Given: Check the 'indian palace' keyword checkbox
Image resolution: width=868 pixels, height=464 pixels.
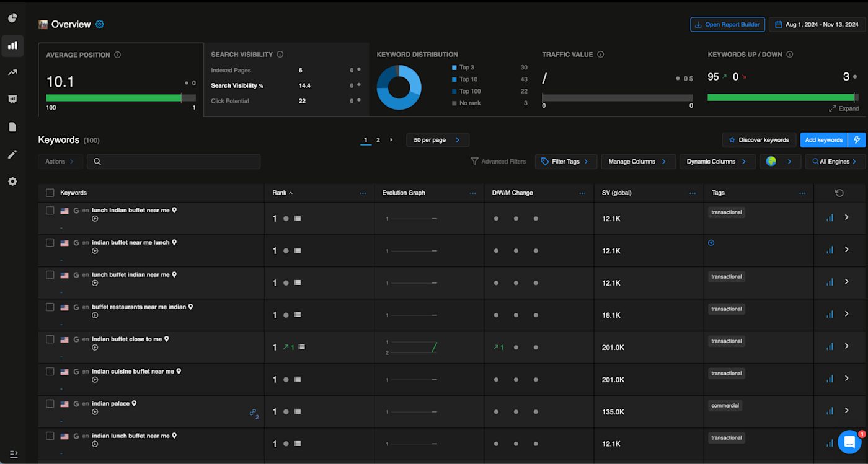Looking at the screenshot, I should tap(50, 403).
